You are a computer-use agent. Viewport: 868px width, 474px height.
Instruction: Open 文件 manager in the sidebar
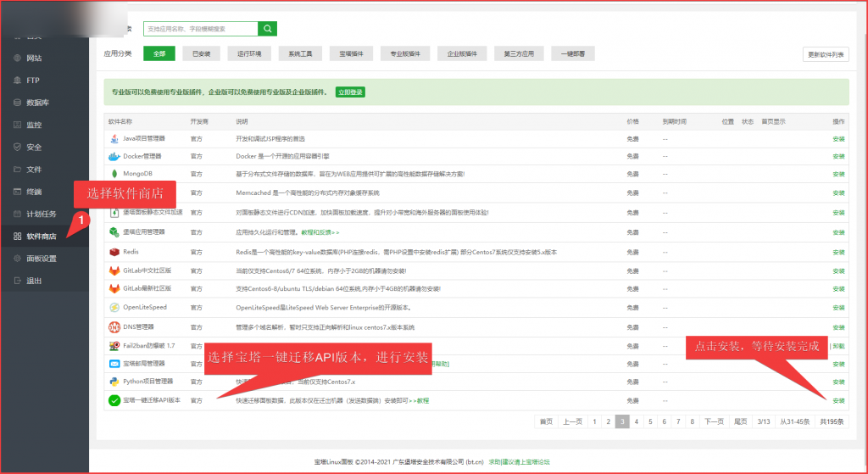coord(34,170)
